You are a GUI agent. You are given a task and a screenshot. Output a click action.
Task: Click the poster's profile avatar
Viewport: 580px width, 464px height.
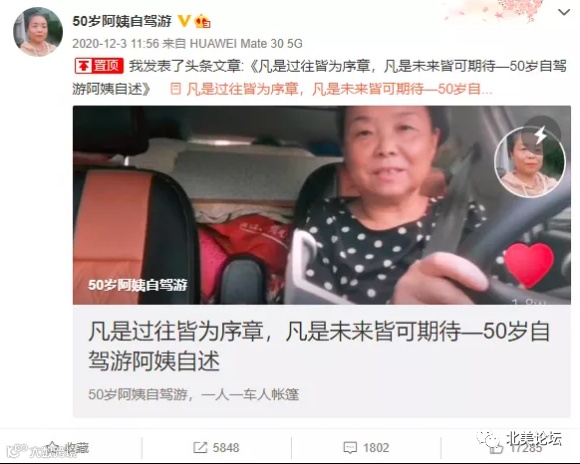(38, 32)
